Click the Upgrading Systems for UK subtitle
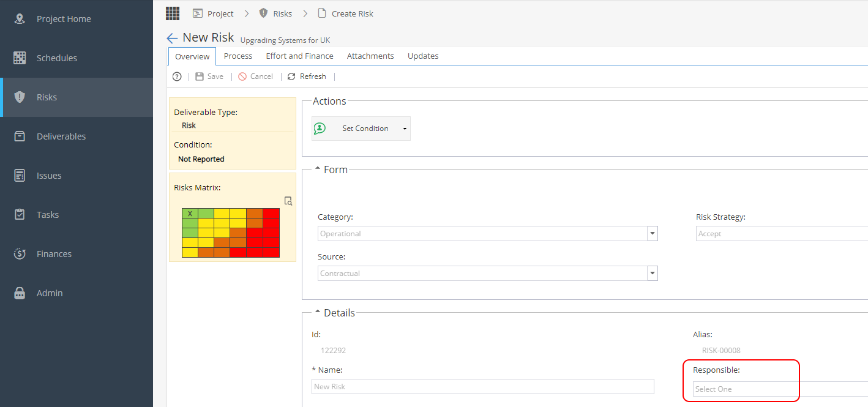Image resolution: width=868 pixels, height=407 pixels. pyautogui.click(x=285, y=40)
